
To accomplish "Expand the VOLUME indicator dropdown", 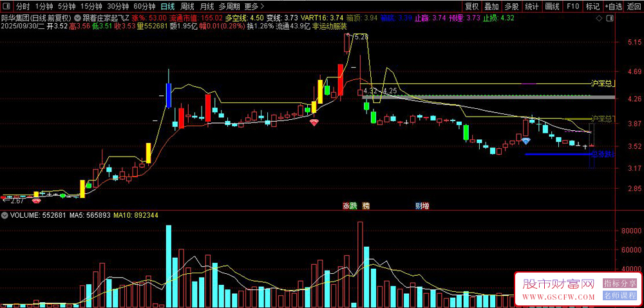I will pos(4,215).
